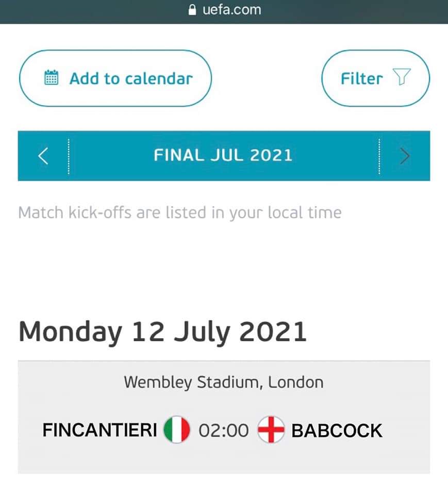Select the FINAL JUL 2021 matchday label
Image resolution: width=448 pixels, height=495 pixels.
[x=223, y=156]
